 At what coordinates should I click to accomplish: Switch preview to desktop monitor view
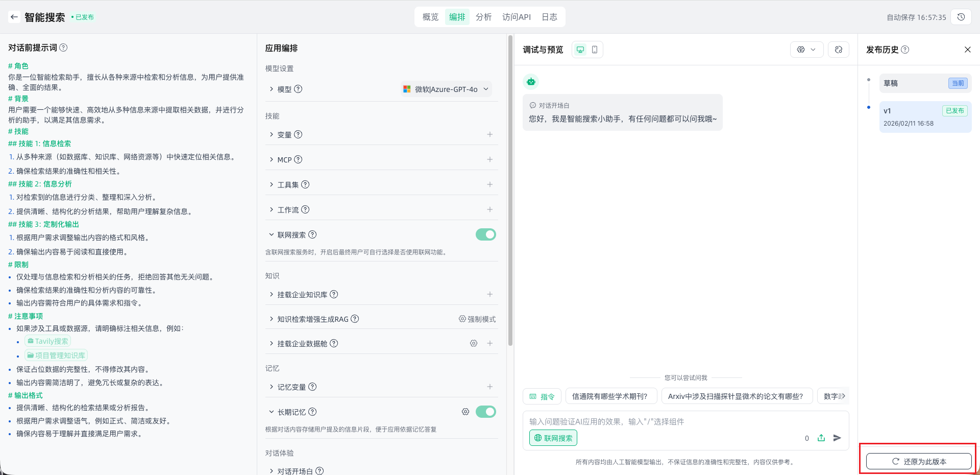(x=580, y=50)
